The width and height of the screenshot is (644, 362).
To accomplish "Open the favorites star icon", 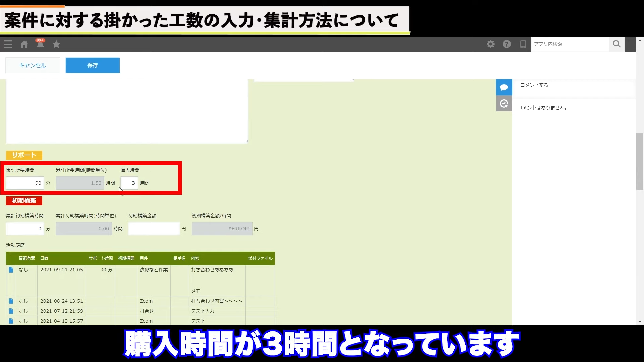I will click(x=56, y=44).
